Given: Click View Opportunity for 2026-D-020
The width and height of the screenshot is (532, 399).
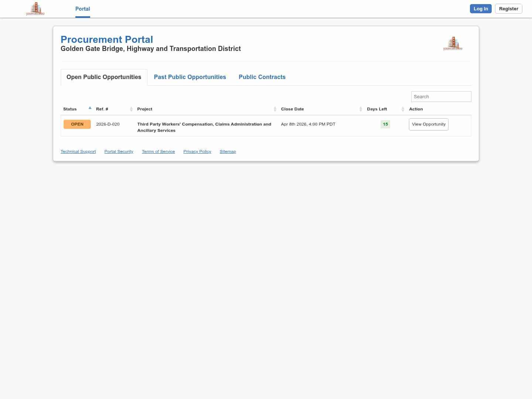Looking at the screenshot, I should tap(429, 124).
